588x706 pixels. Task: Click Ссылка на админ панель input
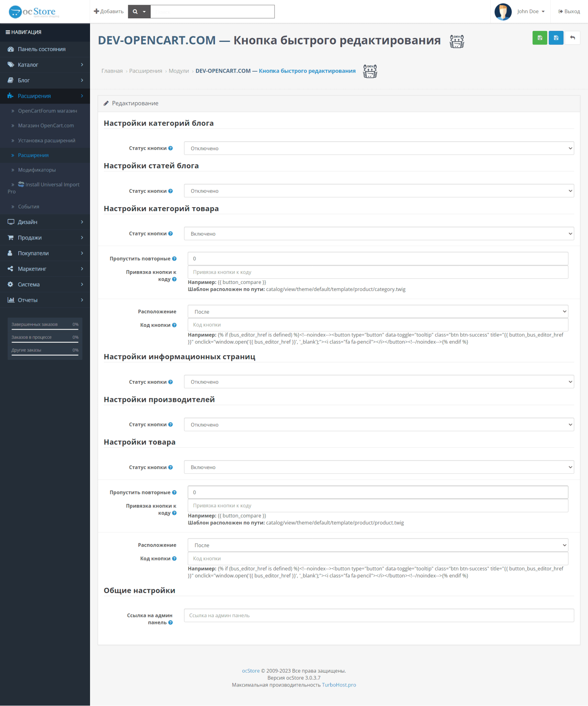pyautogui.click(x=379, y=616)
